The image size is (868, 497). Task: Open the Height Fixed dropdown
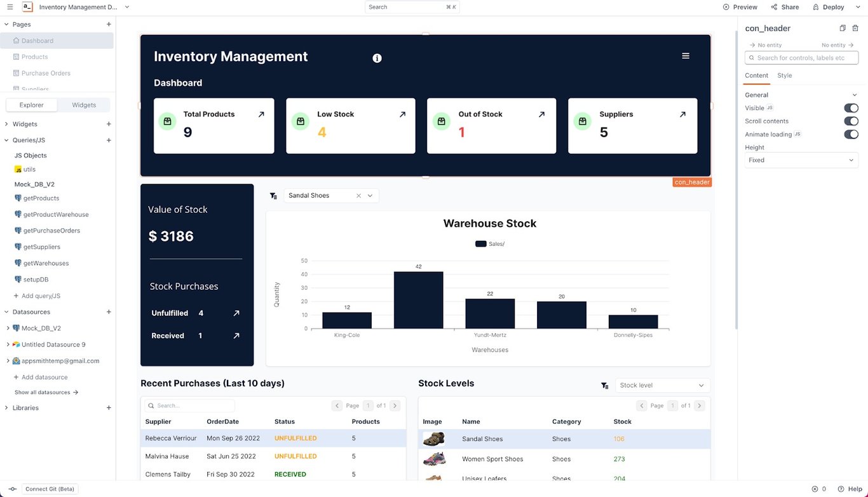coord(801,160)
